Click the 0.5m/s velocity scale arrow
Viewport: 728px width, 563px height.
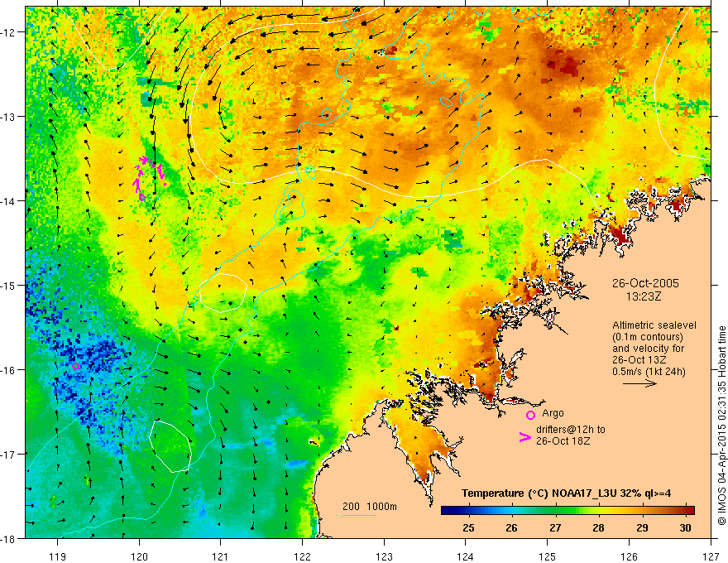(639, 383)
